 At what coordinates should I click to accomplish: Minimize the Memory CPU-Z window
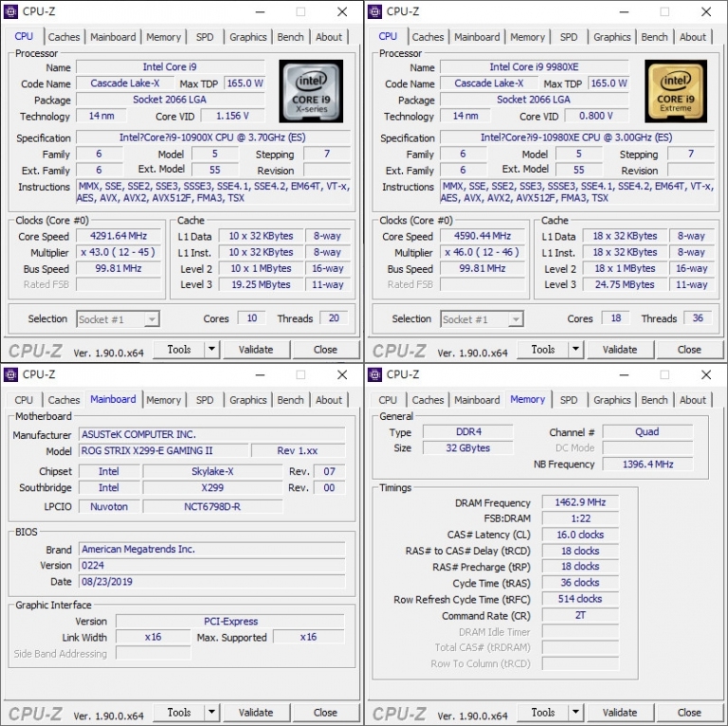(x=624, y=374)
